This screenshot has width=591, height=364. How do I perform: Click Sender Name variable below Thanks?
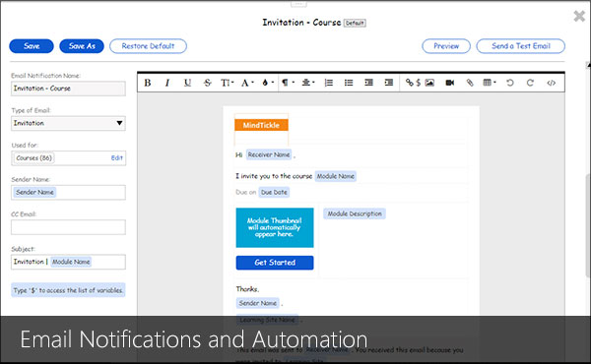[258, 303]
